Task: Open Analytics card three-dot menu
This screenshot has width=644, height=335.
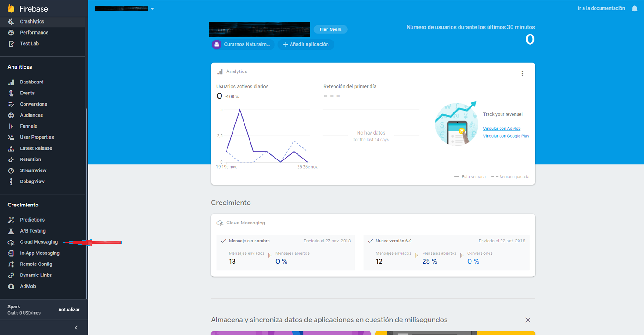Action: (x=522, y=74)
